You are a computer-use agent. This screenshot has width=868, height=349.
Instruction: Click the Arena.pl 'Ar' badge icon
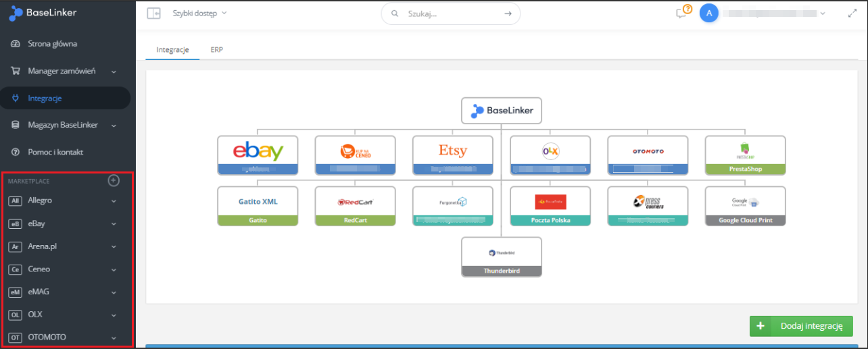[16, 246]
